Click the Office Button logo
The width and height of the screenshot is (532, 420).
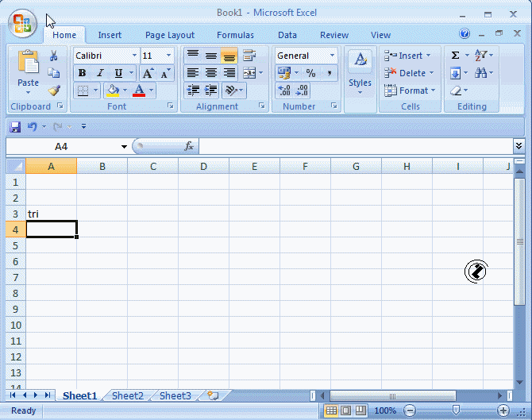pos(22,24)
